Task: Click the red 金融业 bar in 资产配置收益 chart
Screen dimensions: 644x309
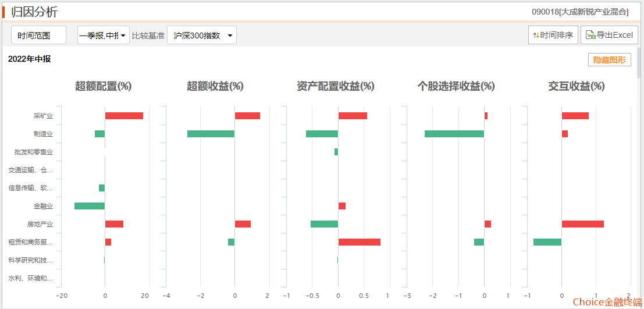Action: (342, 206)
